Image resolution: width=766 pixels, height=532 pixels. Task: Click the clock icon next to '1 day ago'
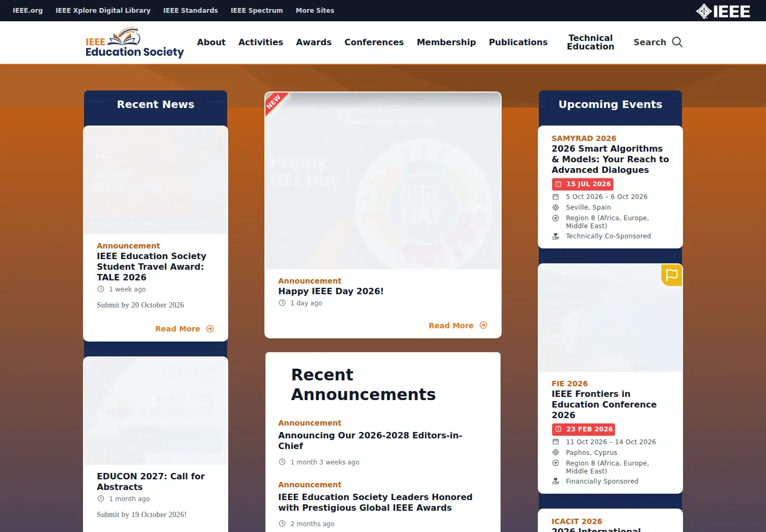282,303
